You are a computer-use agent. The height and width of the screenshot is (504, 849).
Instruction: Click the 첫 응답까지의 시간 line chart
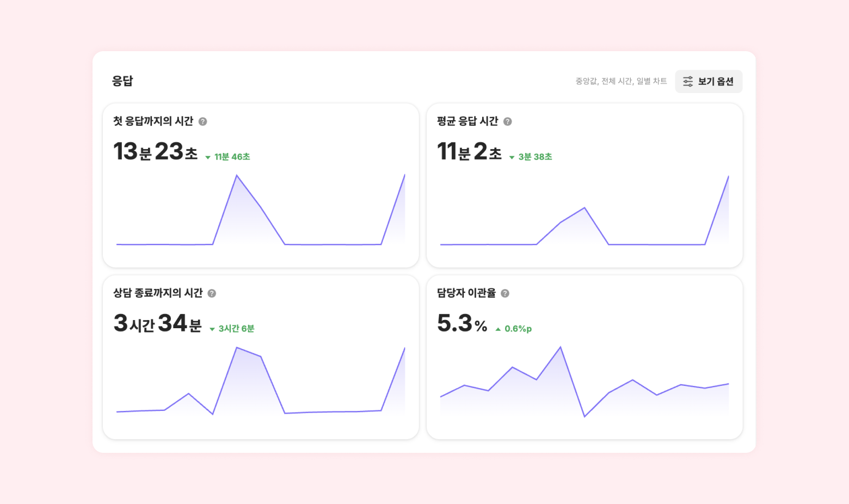pyautogui.click(x=261, y=210)
